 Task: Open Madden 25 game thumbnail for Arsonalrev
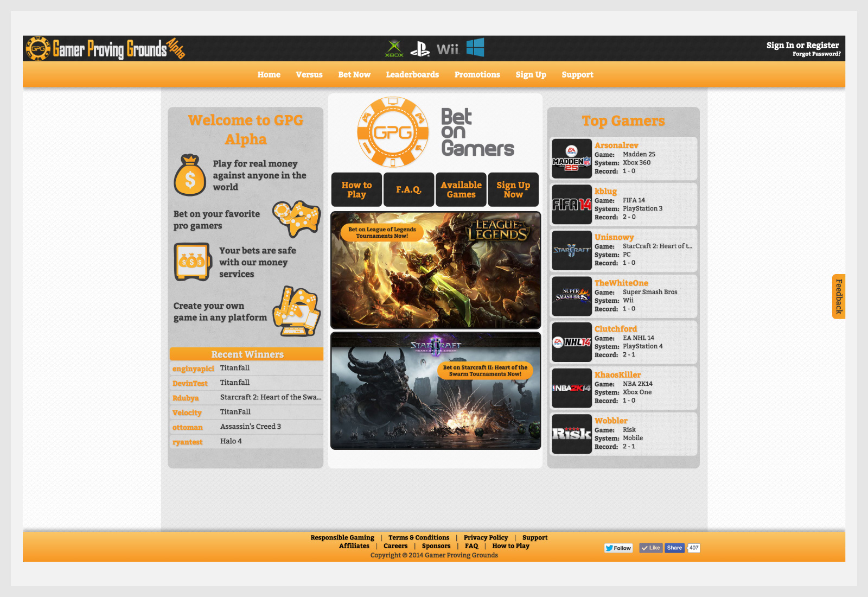point(572,158)
